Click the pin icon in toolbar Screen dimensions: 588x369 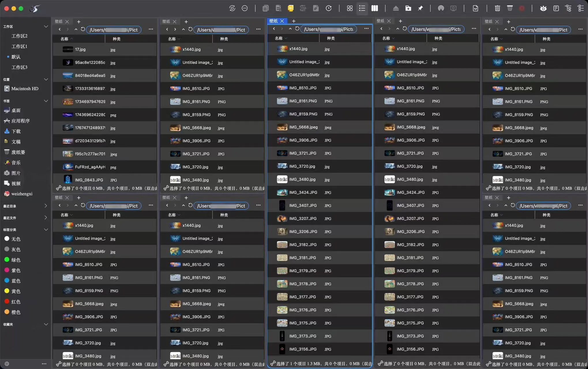point(420,8)
